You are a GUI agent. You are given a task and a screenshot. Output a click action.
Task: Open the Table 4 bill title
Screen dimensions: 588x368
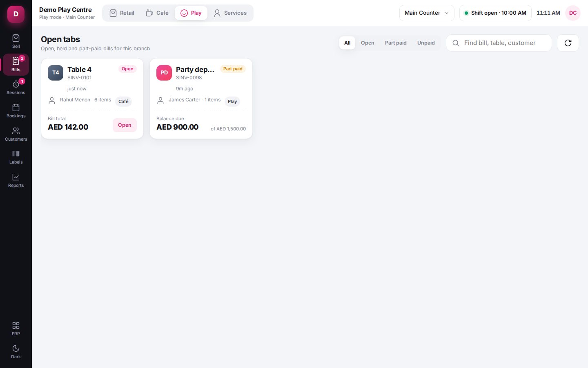click(x=79, y=70)
